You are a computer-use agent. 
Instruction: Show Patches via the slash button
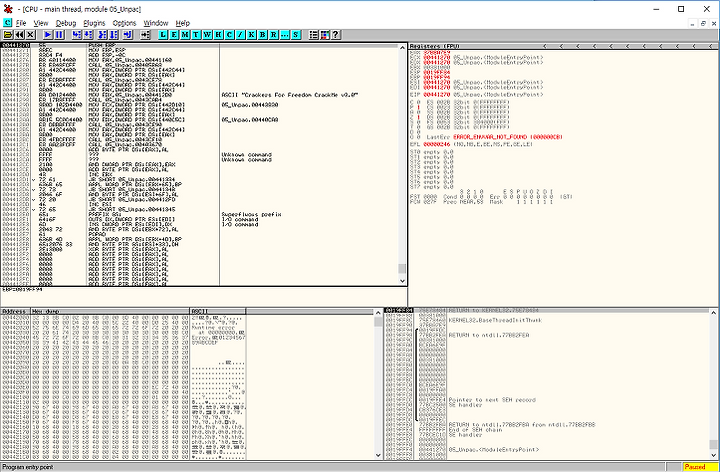coord(240,34)
